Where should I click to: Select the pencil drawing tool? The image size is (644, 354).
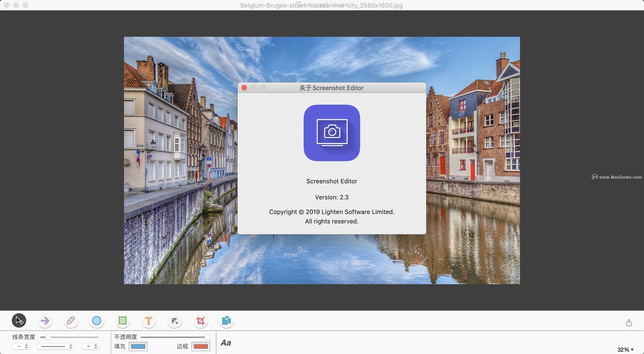pyautogui.click(x=71, y=321)
